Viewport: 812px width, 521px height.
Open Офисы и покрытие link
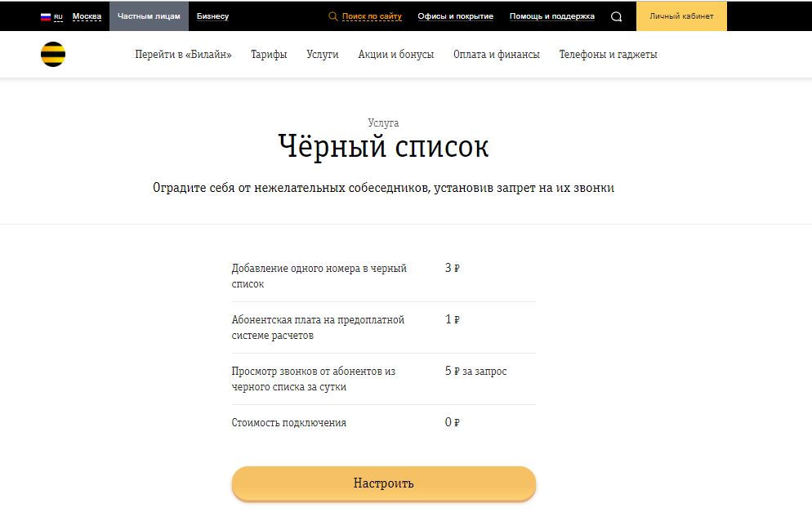click(x=456, y=16)
